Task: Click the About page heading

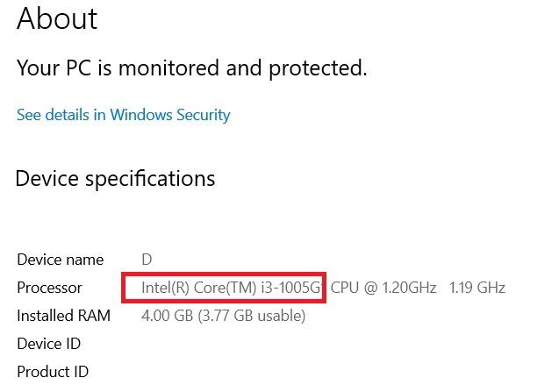Action: click(x=57, y=18)
